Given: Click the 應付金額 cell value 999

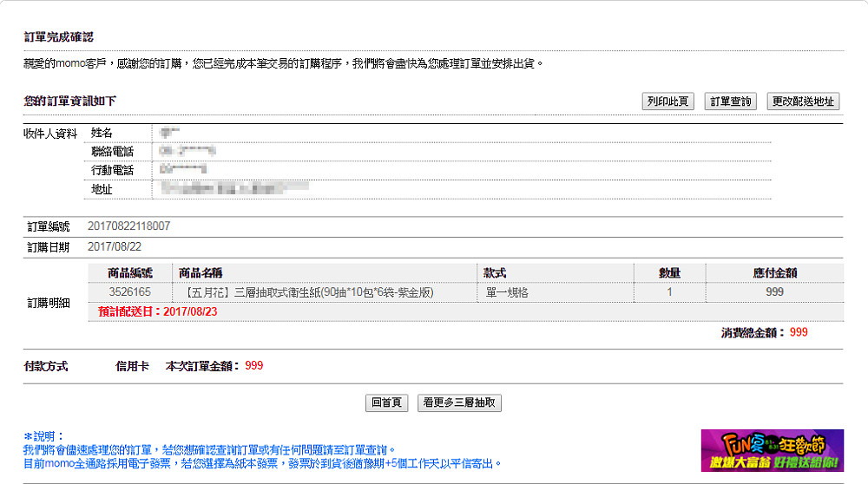Looking at the screenshot, I should (774, 292).
